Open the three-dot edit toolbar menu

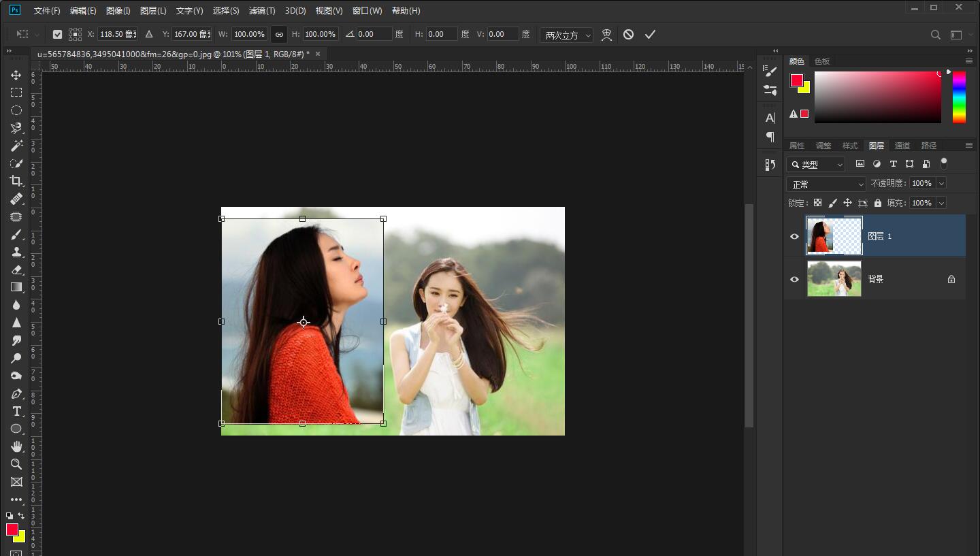(x=16, y=500)
